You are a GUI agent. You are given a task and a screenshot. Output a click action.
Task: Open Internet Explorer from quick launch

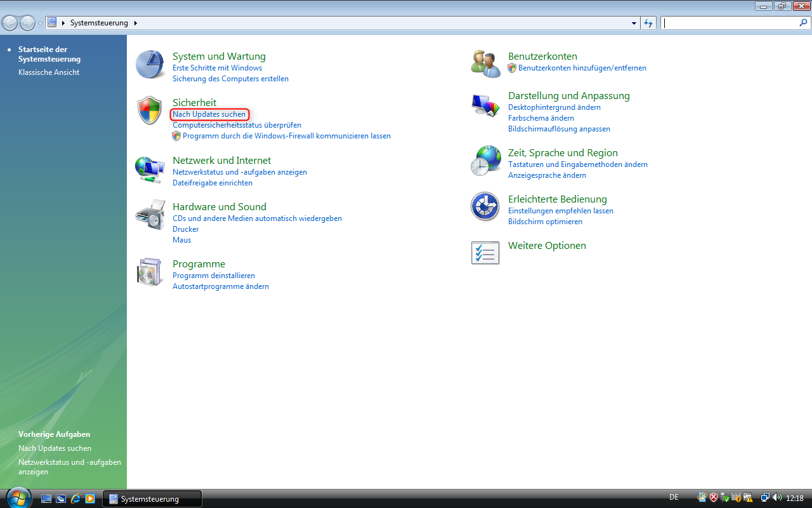[75, 498]
